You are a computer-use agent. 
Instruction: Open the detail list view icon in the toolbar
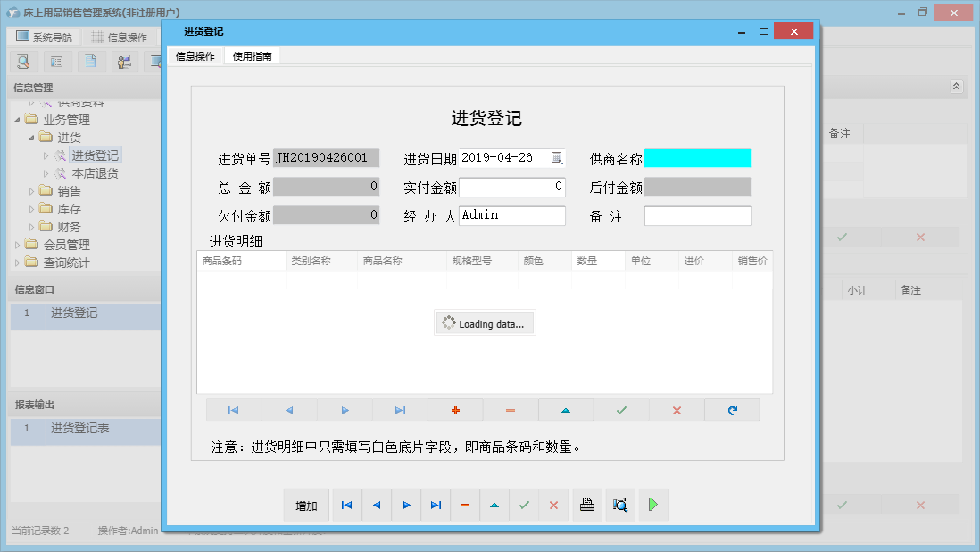55,61
